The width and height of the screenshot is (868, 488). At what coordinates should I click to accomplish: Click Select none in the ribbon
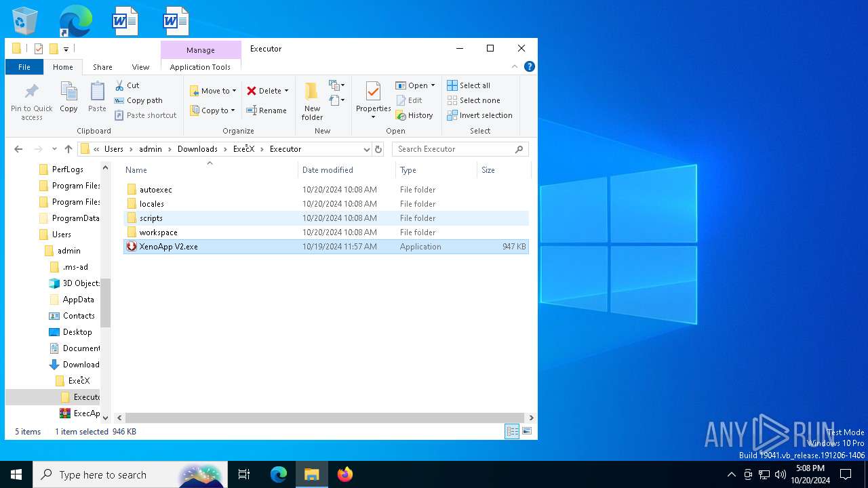pyautogui.click(x=473, y=100)
